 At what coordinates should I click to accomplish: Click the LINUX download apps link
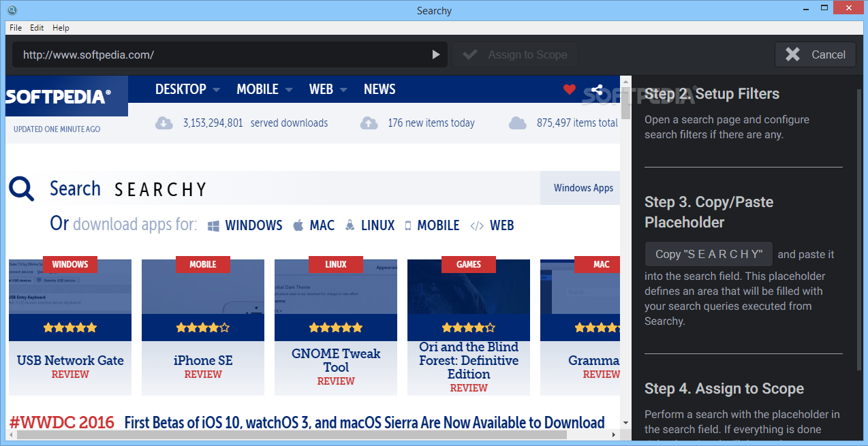click(x=370, y=225)
